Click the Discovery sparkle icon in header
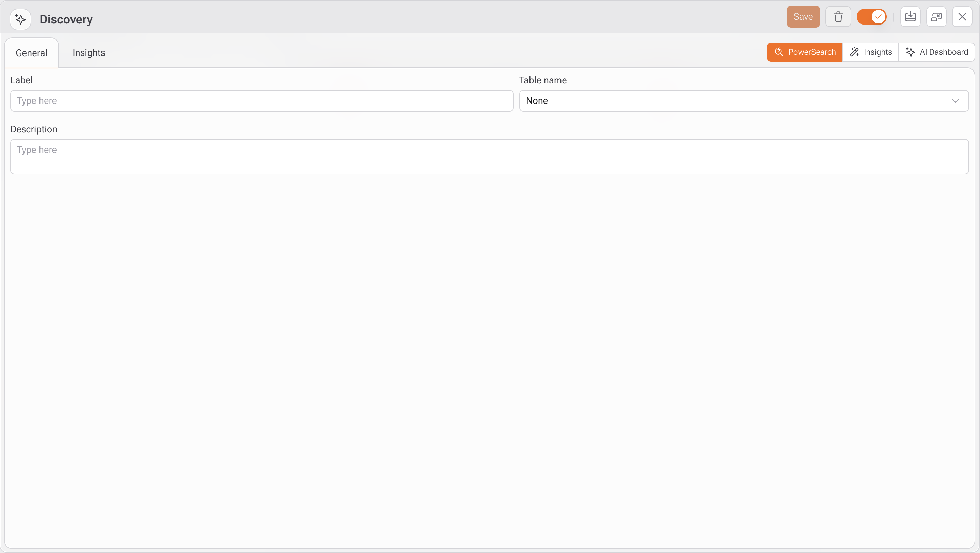Viewport: 980px width, 553px height. tap(20, 19)
